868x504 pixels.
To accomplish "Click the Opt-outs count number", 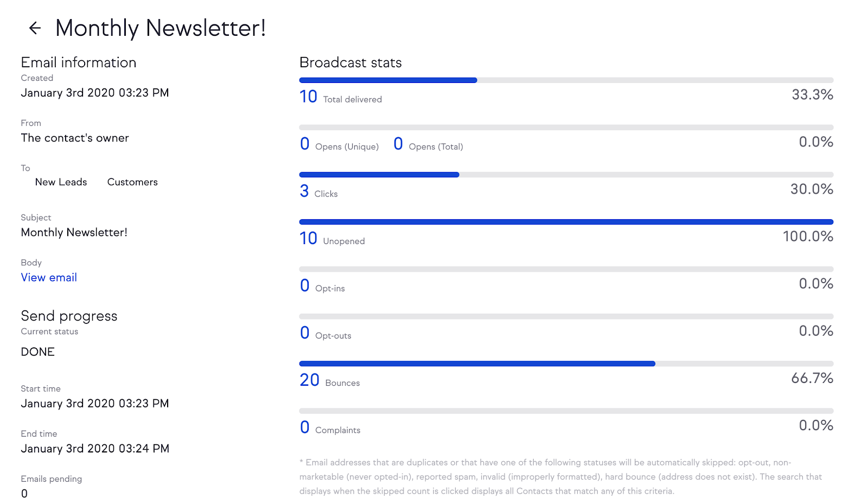I will tap(305, 333).
